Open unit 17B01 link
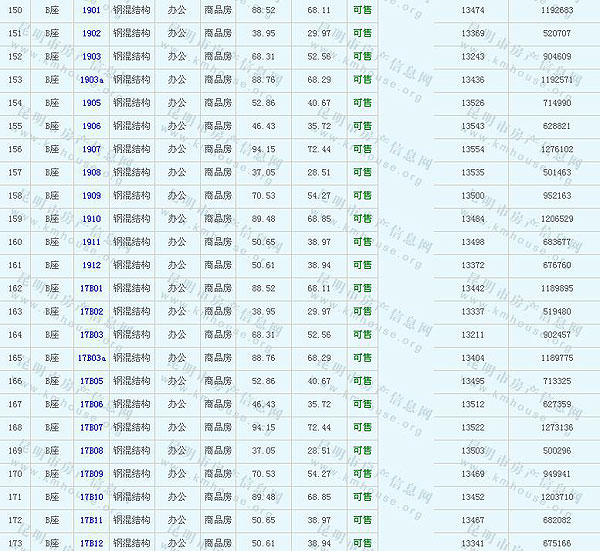The width and height of the screenshot is (600, 551). 91,288
